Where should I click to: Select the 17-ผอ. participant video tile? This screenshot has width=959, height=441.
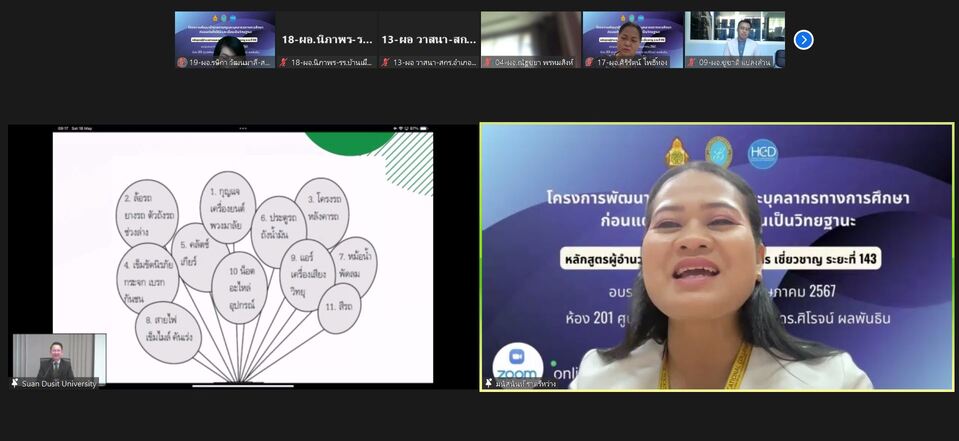click(632, 40)
